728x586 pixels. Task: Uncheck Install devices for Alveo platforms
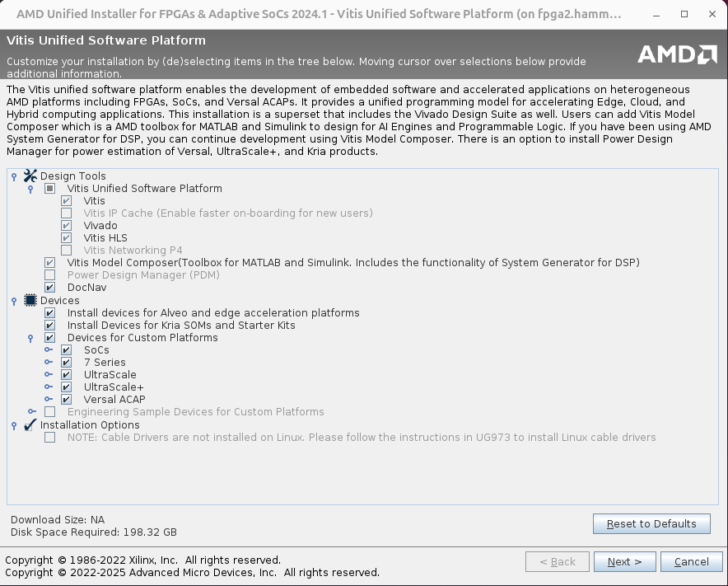[x=50, y=313]
